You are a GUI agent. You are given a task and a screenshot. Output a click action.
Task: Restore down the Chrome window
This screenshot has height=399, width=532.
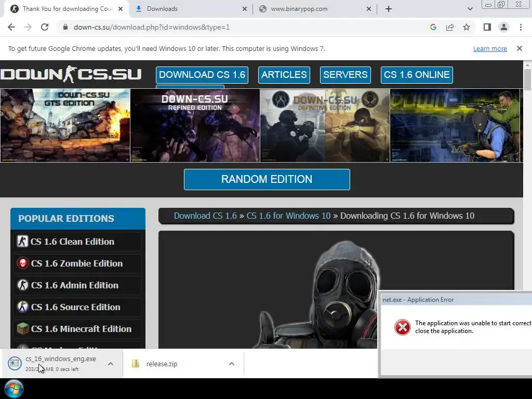point(501,5)
